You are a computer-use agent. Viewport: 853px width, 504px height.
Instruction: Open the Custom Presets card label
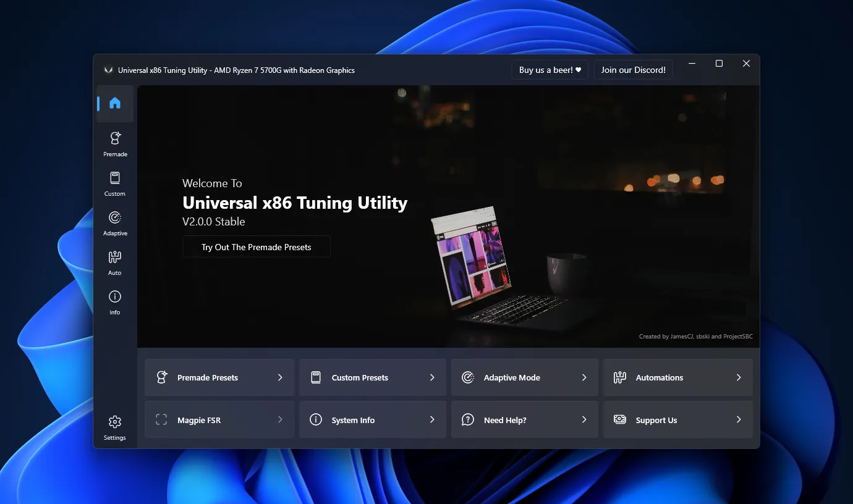click(x=360, y=378)
